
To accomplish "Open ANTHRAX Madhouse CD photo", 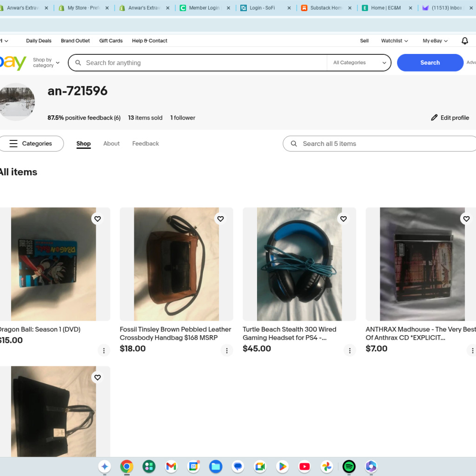I will 421,264.
